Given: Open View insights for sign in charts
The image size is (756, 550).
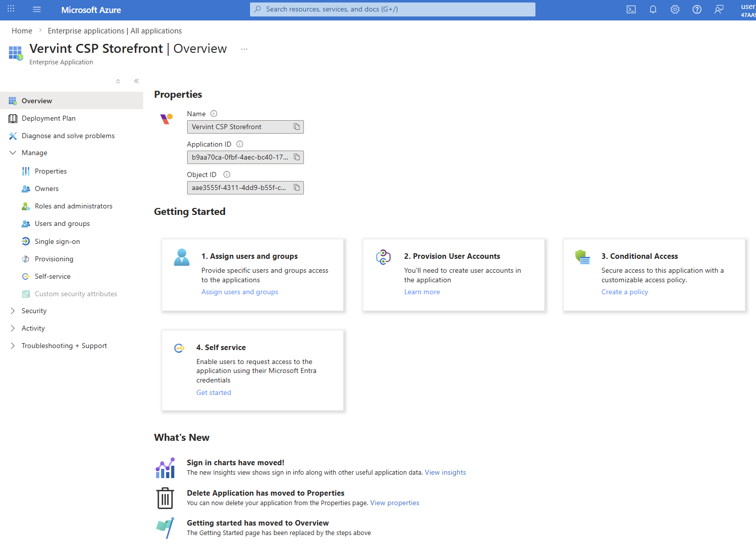Looking at the screenshot, I should [x=445, y=472].
